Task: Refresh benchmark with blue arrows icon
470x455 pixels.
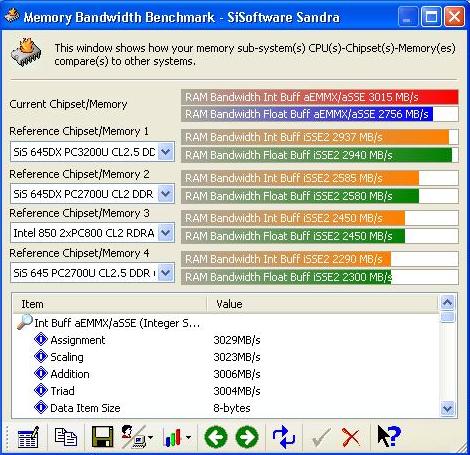Action: (284, 437)
